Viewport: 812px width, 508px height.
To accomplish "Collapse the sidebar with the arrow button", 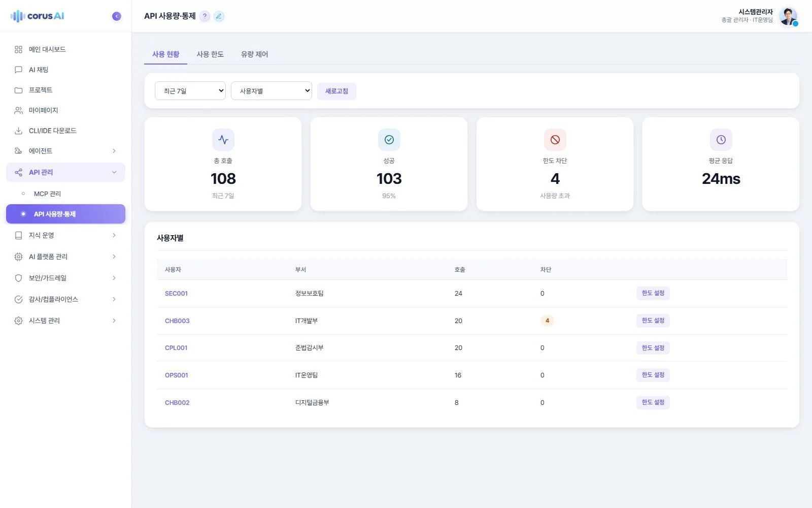I will coord(117,16).
